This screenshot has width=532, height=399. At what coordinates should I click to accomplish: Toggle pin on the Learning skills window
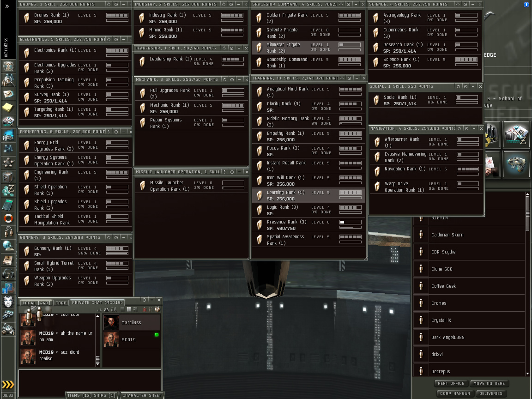[342, 79]
